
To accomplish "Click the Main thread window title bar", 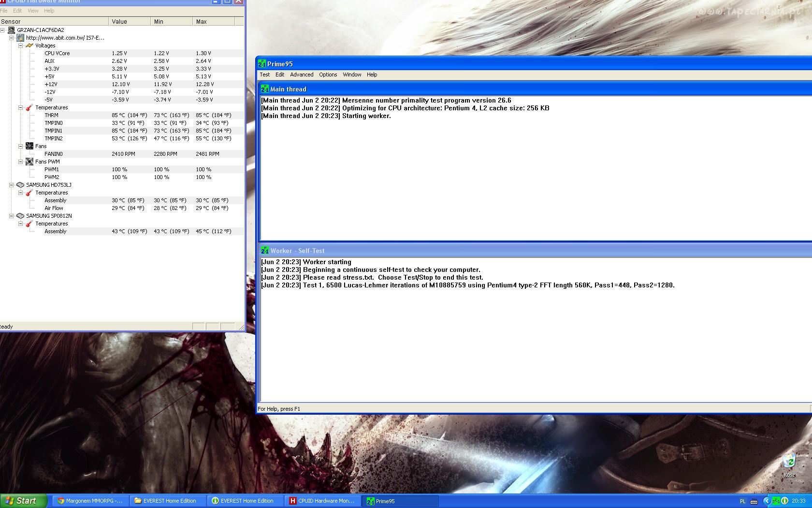I will point(536,89).
